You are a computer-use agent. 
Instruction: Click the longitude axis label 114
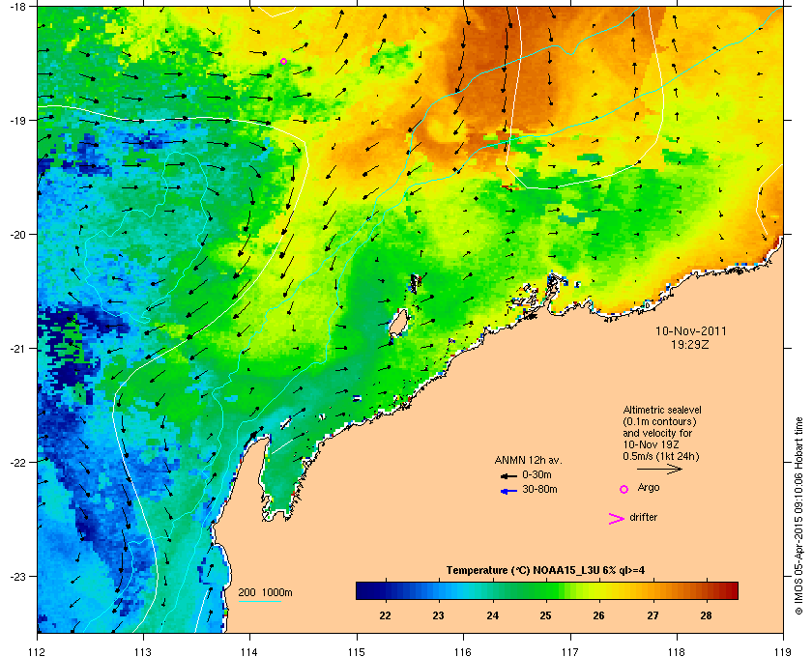[x=249, y=652]
